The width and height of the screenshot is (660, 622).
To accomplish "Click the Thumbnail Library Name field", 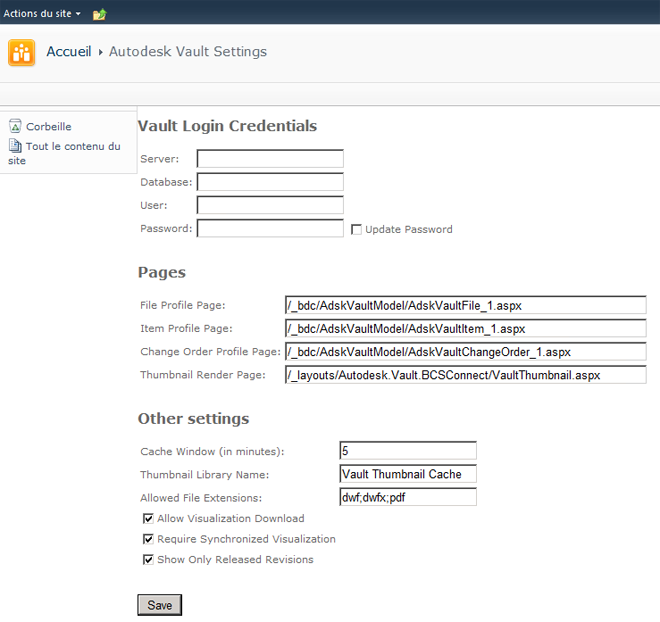I will pos(408,474).
